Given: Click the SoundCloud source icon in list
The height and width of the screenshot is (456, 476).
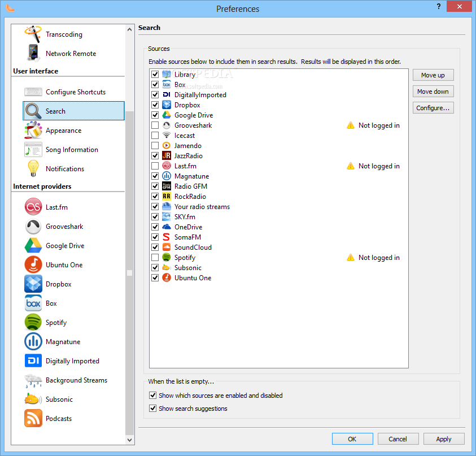Looking at the screenshot, I should click(167, 247).
